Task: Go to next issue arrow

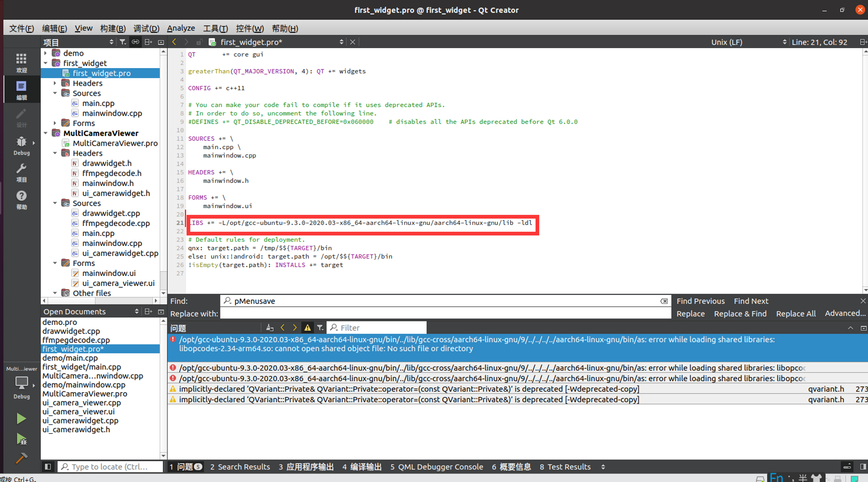Action: tap(295, 328)
